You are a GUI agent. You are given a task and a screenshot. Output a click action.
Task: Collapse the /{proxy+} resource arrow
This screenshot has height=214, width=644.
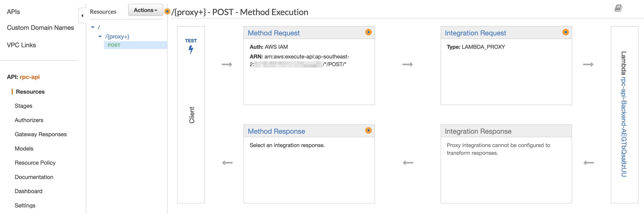100,37
